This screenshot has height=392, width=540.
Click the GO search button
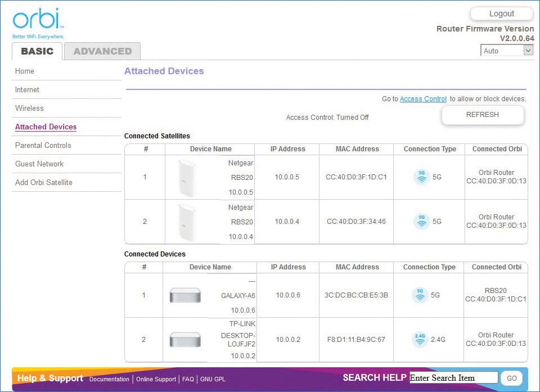(511, 379)
